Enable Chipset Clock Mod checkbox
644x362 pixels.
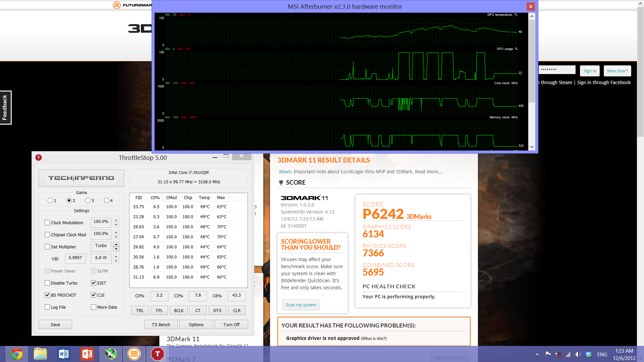47,235
